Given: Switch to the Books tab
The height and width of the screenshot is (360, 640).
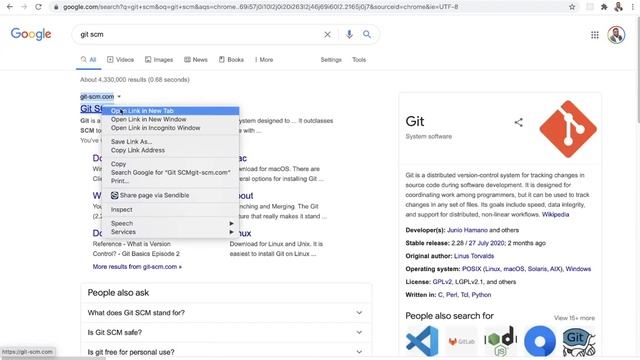Looking at the screenshot, I should 231,60.
